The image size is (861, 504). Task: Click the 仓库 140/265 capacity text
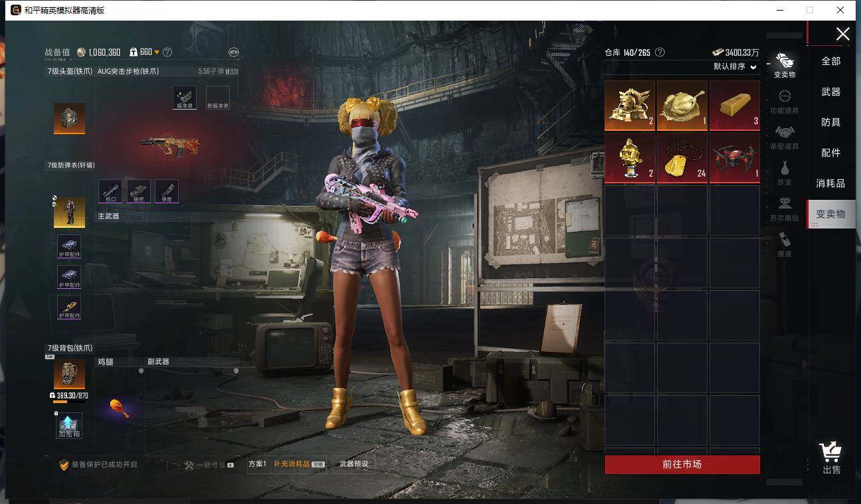(x=628, y=52)
